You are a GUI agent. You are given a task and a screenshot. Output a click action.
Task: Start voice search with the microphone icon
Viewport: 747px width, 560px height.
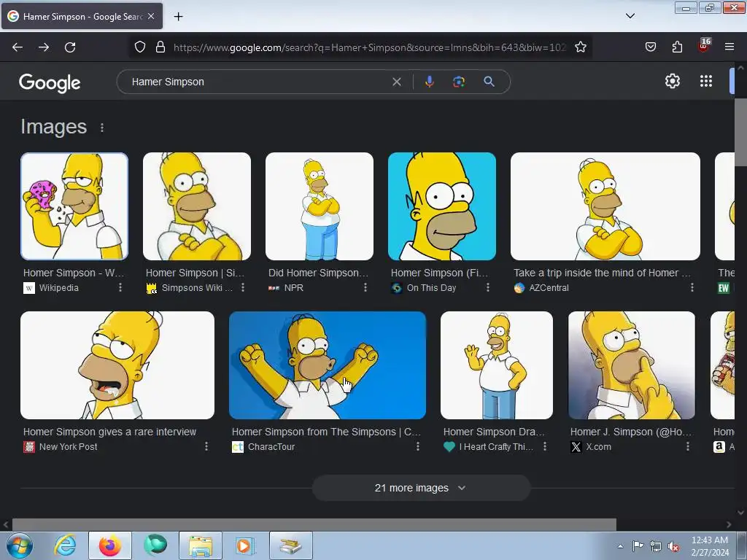[x=429, y=82]
